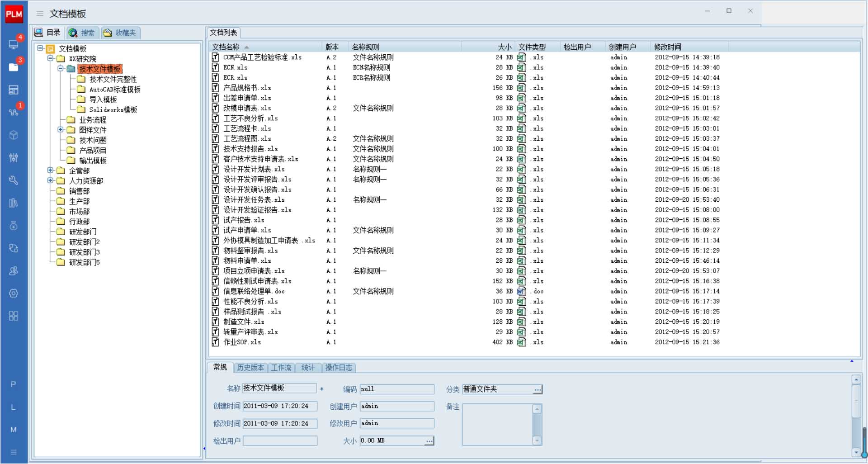Open the 收藏夹 tab

(120, 33)
